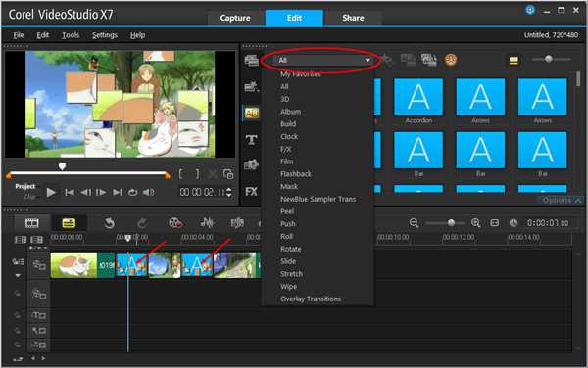Toggle Timeline view mode
Screen dimensions: 588x368
pyautogui.click(x=69, y=223)
